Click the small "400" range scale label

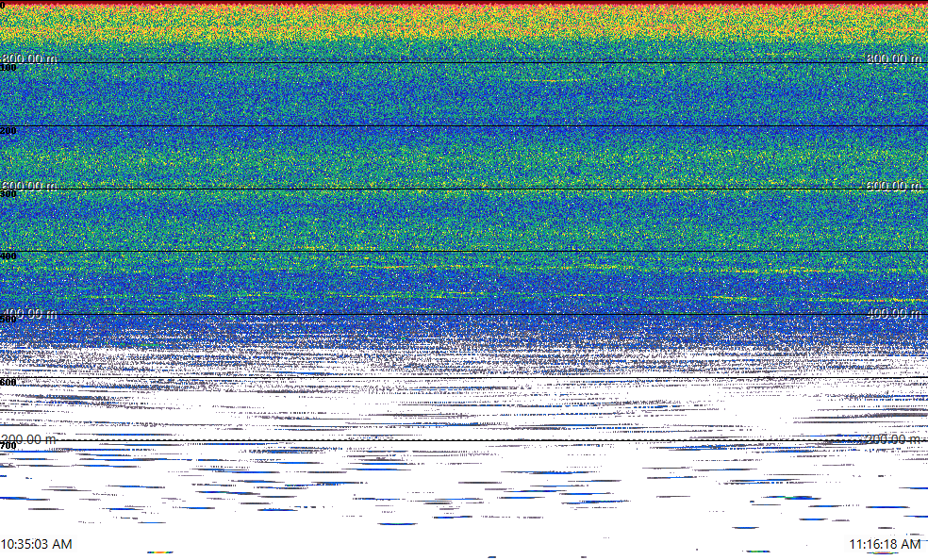pos(8,256)
